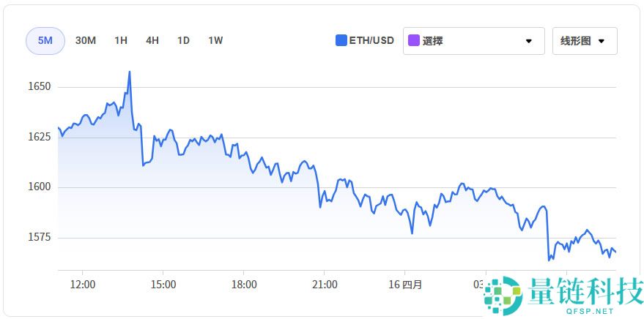Show the 1W weekly view
Image resolution: width=644 pixels, height=319 pixels.
[x=215, y=40]
